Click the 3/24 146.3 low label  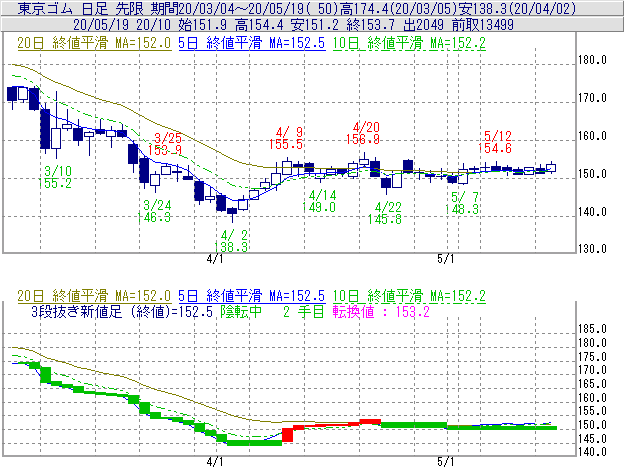click(x=154, y=211)
